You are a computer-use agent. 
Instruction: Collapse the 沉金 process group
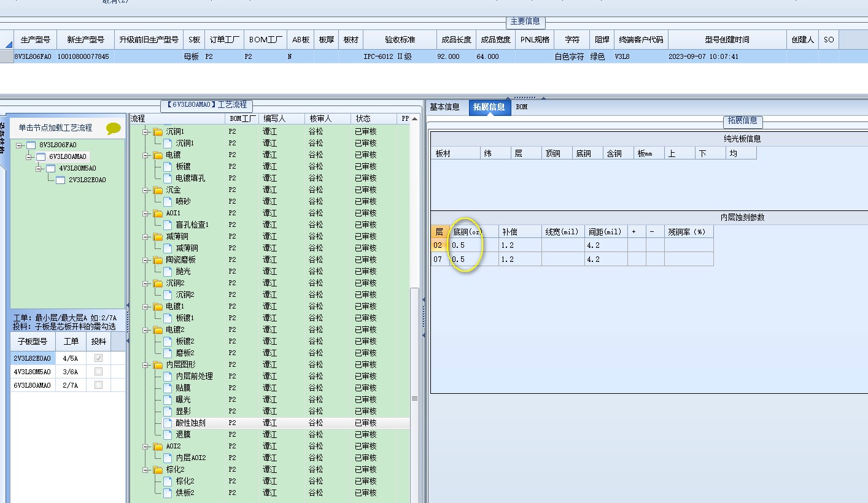(x=146, y=190)
